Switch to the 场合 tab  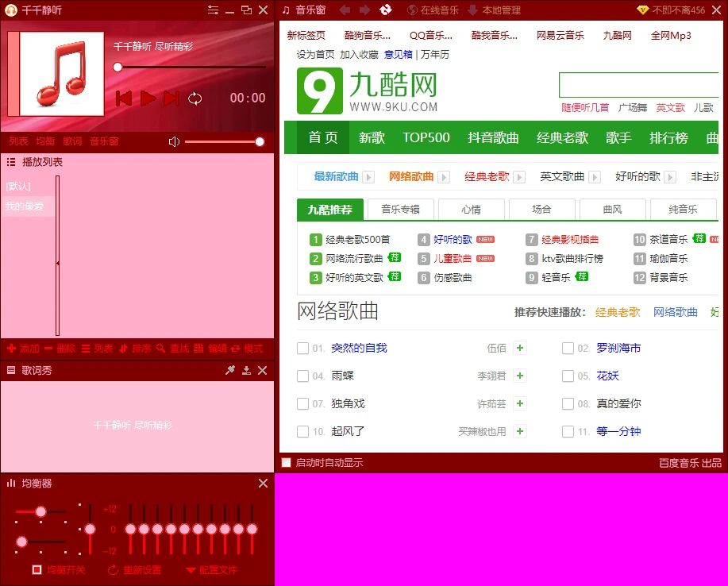(x=541, y=210)
